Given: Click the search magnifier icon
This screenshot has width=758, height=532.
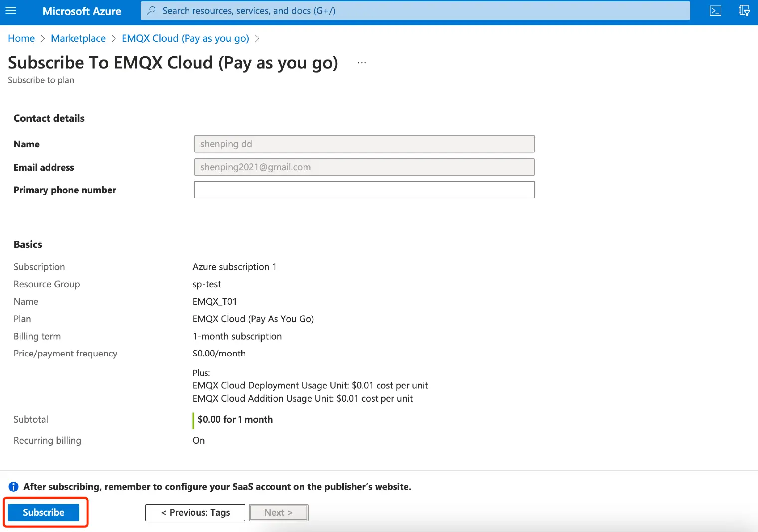Looking at the screenshot, I should pos(151,10).
